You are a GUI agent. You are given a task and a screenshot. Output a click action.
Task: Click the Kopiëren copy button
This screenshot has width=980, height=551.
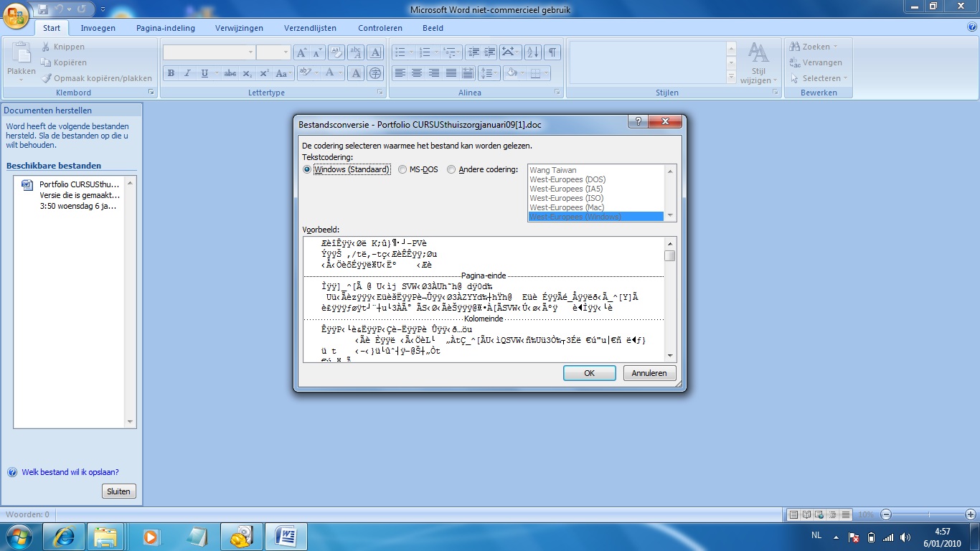click(x=64, y=62)
